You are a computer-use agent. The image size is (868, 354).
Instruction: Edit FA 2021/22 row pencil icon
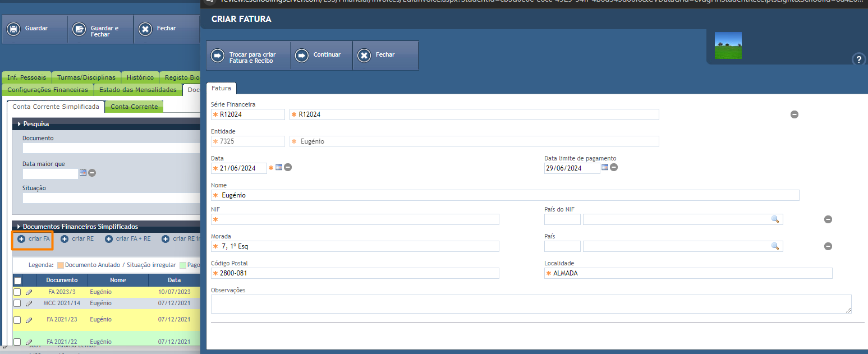(29, 342)
